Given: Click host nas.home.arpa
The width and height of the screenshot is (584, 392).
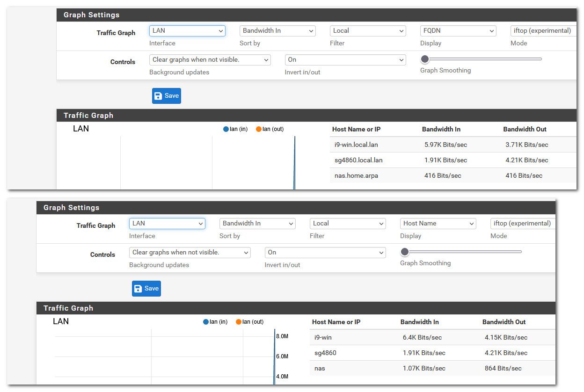Looking at the screenshot, I should (356, 175).
